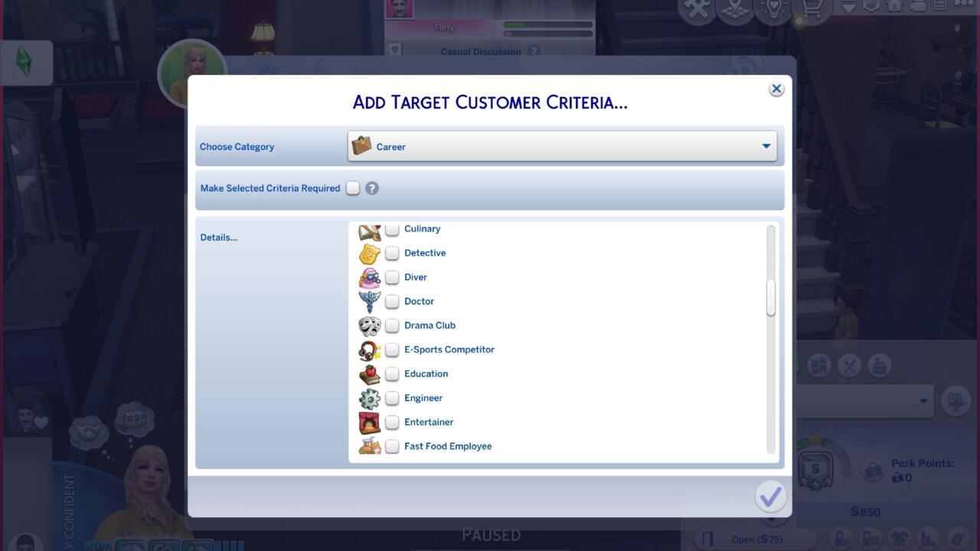This screenshot has width=980, height=551.
Task: Select the Engineer gear icon
Action: [370, 398]
